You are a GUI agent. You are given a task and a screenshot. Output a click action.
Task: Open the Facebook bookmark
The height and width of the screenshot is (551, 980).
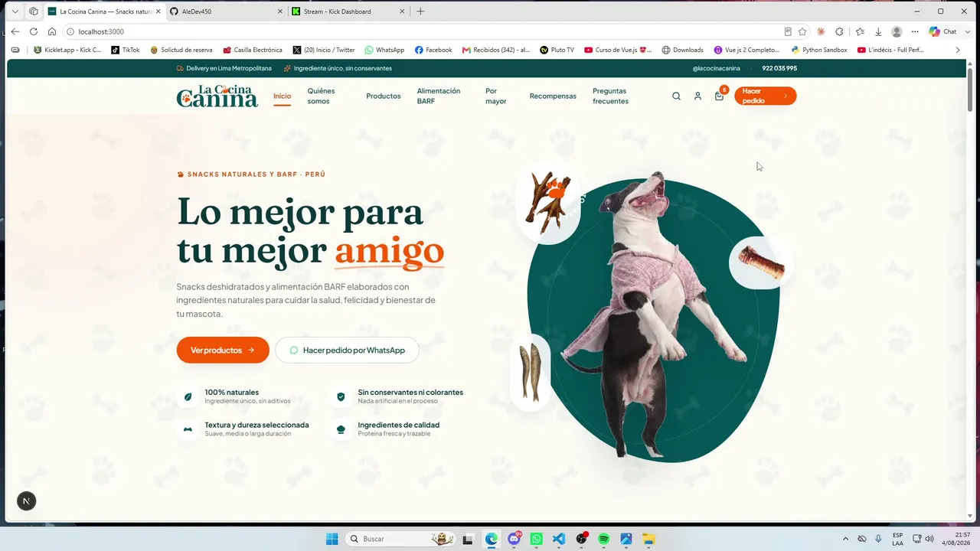pyautogui.click(x=433, y=50)
